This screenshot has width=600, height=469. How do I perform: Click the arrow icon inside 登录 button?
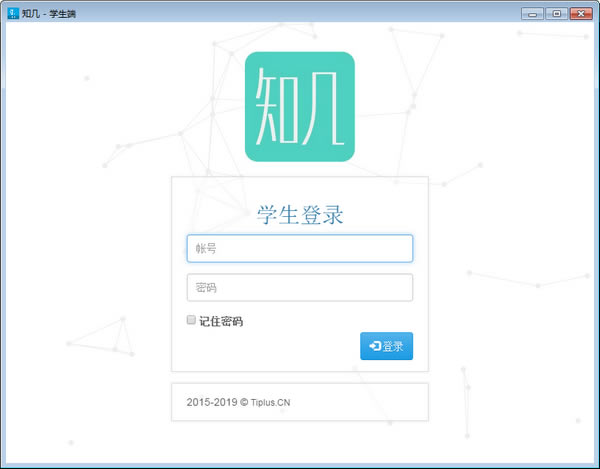375,346
